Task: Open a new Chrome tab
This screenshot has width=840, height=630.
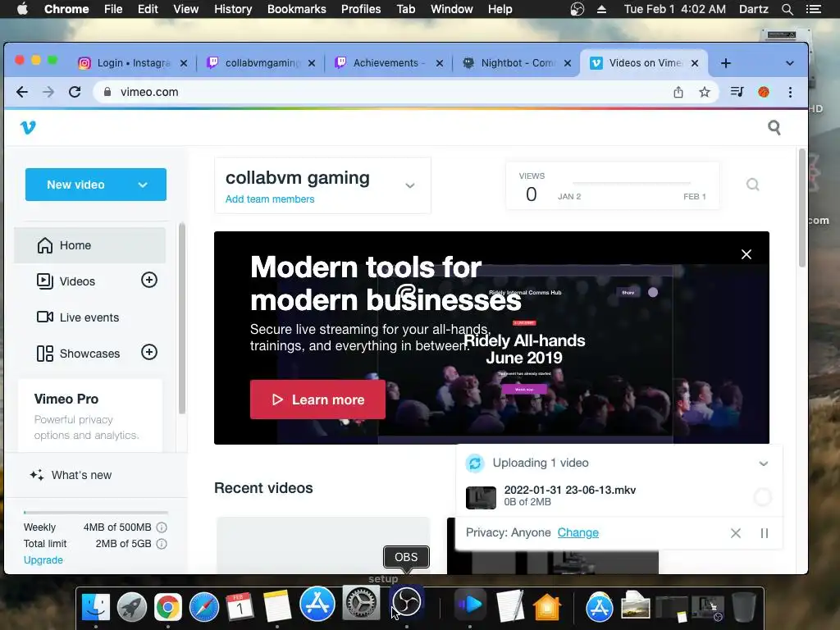Action: 726,63
